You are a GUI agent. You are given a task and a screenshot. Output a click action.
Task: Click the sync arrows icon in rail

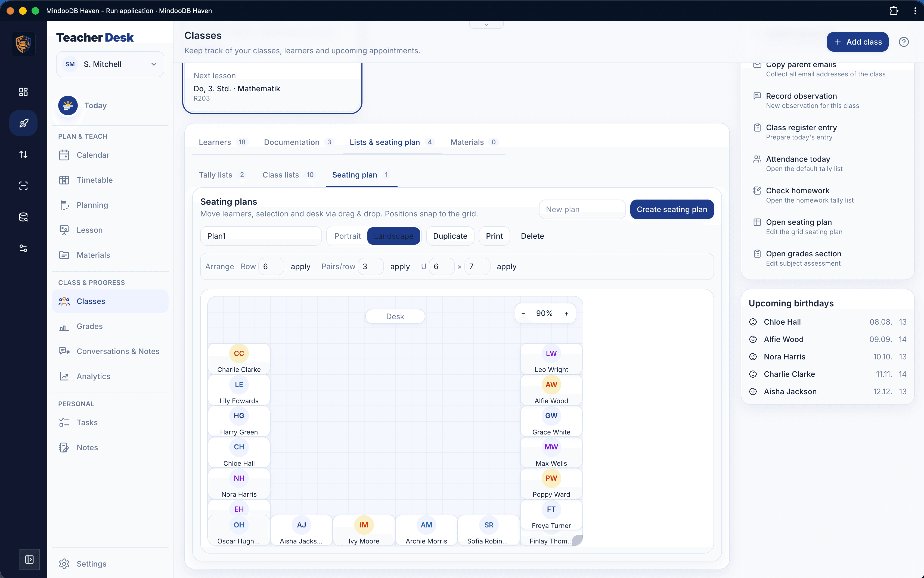point(23,154)
